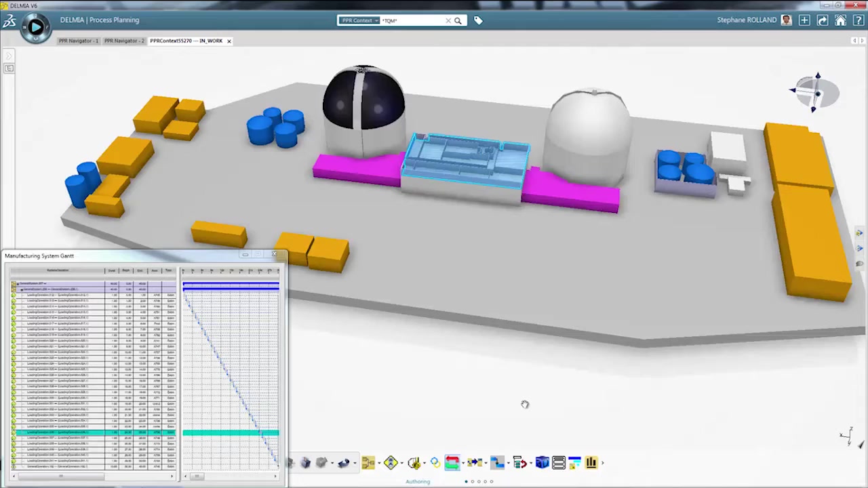The image size is (868, 488).
Task: Expand toolbar overflow chevron at right end
Action: [603, 463]
